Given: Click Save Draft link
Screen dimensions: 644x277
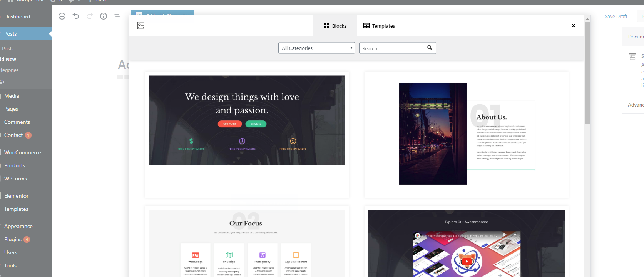Looking at the screenshot, I should [x=616, y=16].
